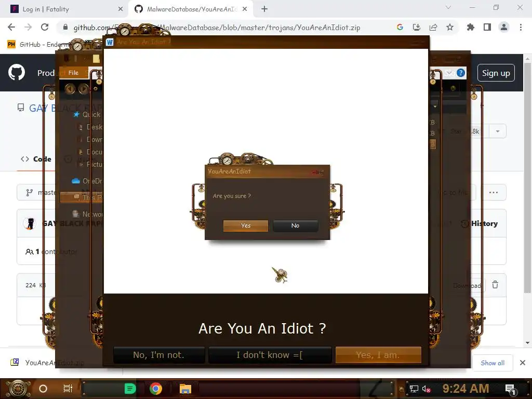This screenshot has height=399, width=532.
Task: Click the File tab in File Explorer window
Action: (x=73, y=73)
